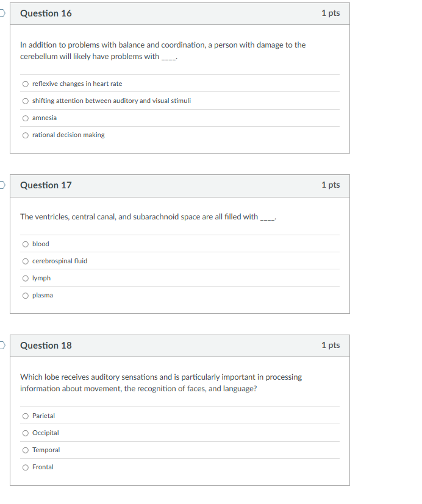Click the Question 17 title
422x504 pixels.
45,185
